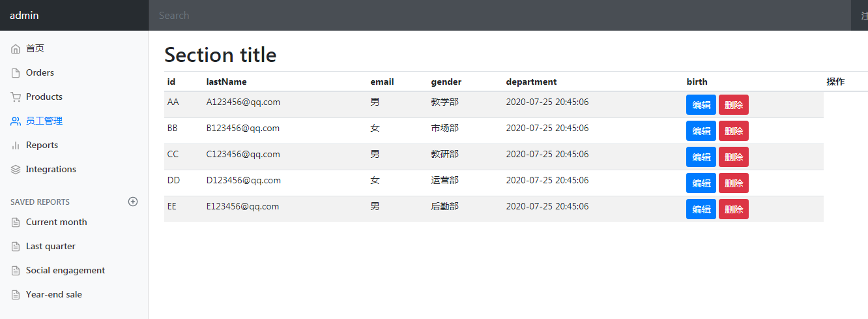Image resolution: width=868 pixels, height=319 pixels.
Task: Click the shopping cart icon for Products
Action: (16, 97)
